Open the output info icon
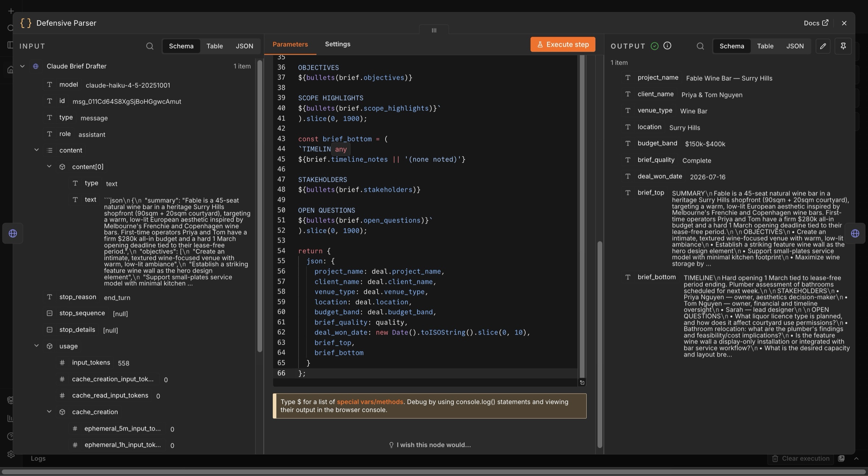This screenshot has height=476, width=868. click(667, 46)
